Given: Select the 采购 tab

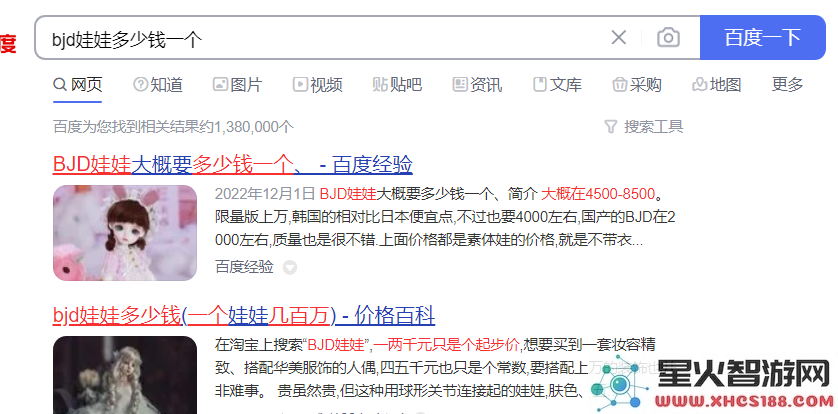Looking at the screenshot, I should point(637,84).
